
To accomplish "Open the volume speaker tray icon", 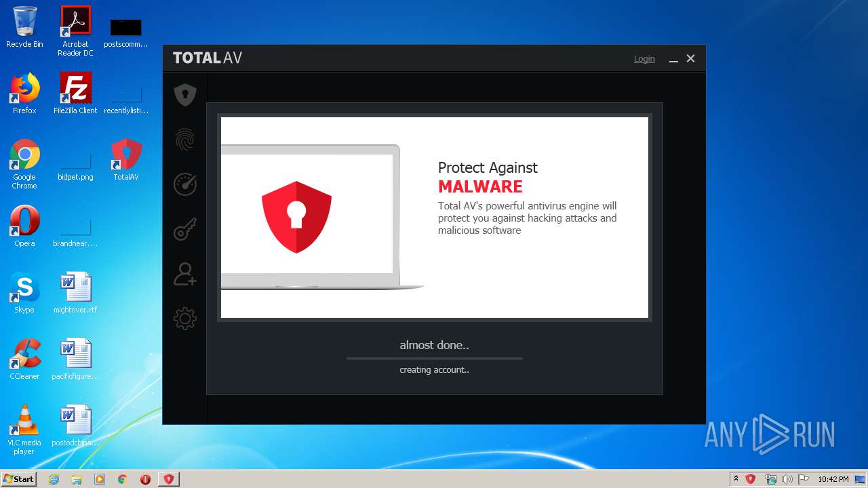I will click(x=787, y=479).
